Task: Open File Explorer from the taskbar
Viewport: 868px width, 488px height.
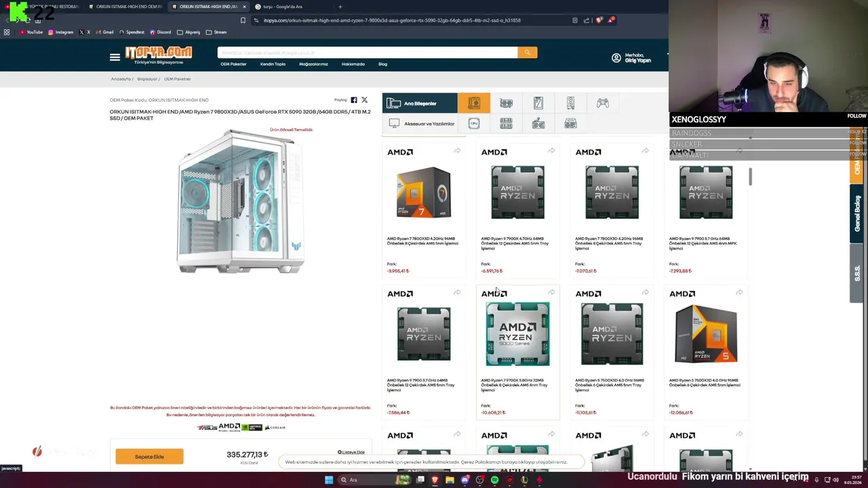Action: (x=450, y=480)
